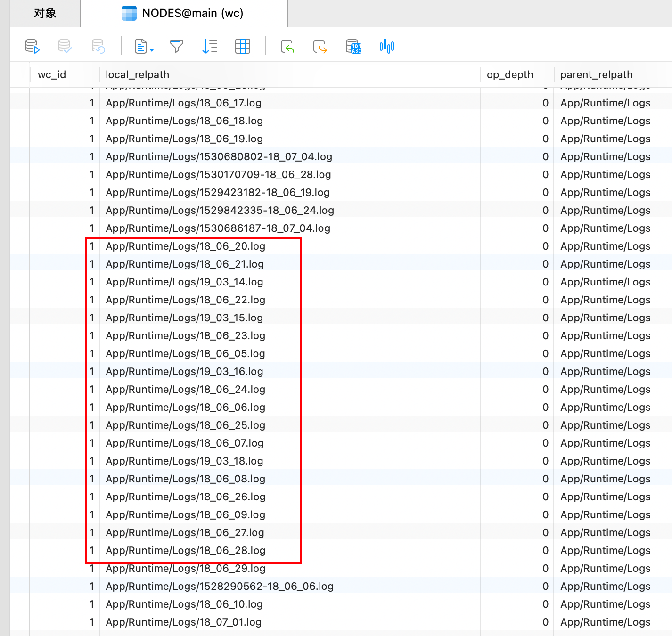Select cell App/Runtime/Logs/18_06_18.log
This screenshot has width=672, height=636.
pyautogui.click(x=290, y=121)
